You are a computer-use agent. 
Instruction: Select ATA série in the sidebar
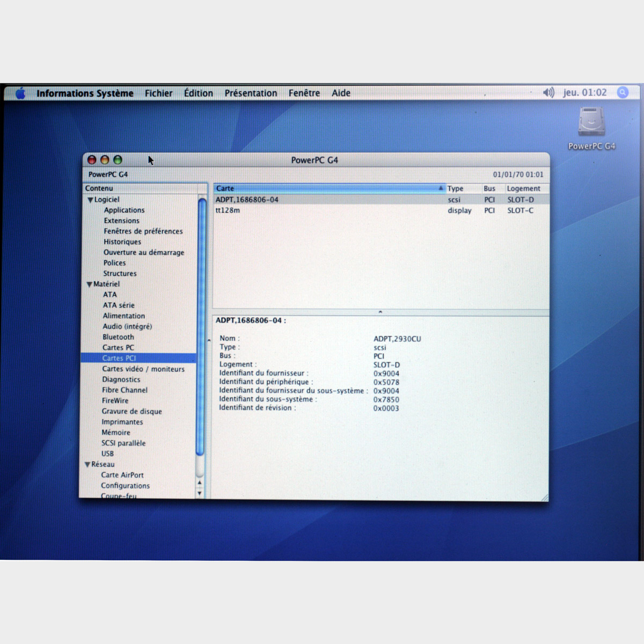pos(119,305)
